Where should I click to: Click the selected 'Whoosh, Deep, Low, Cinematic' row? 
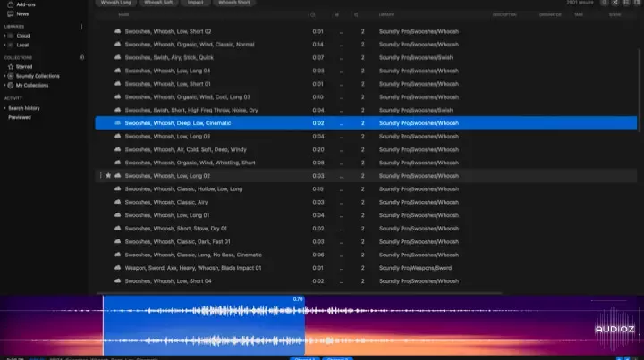point(366,123)
